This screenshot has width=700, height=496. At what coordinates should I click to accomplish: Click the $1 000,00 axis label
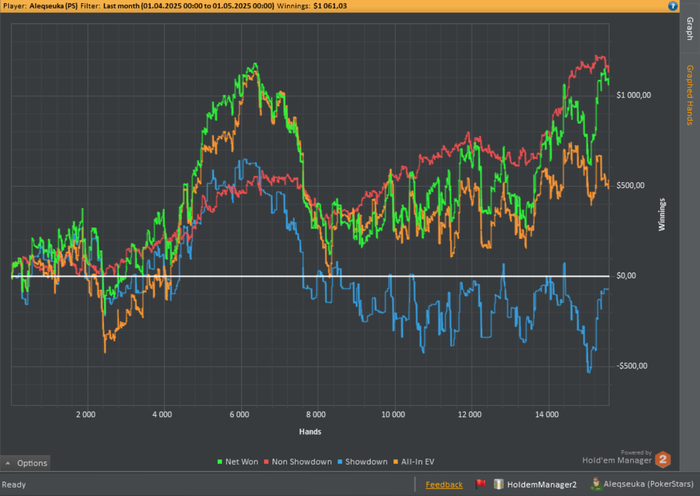coord(633,95)
